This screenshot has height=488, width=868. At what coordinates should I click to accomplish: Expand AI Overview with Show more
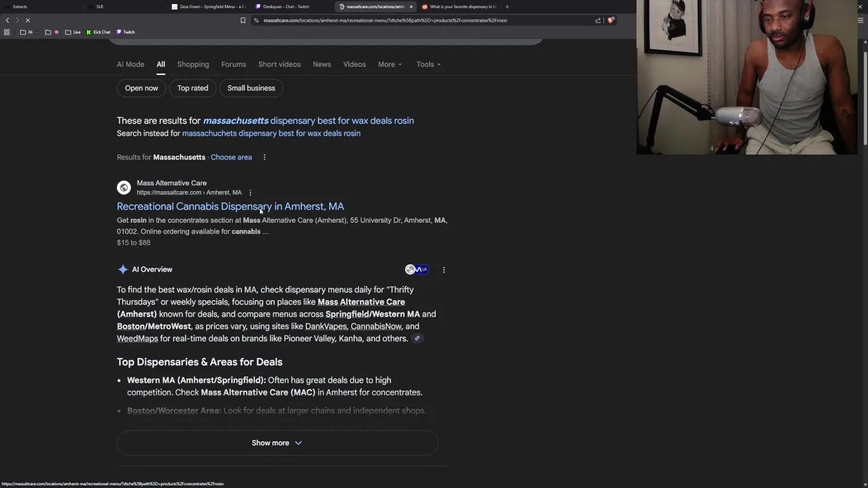[277, 443]
